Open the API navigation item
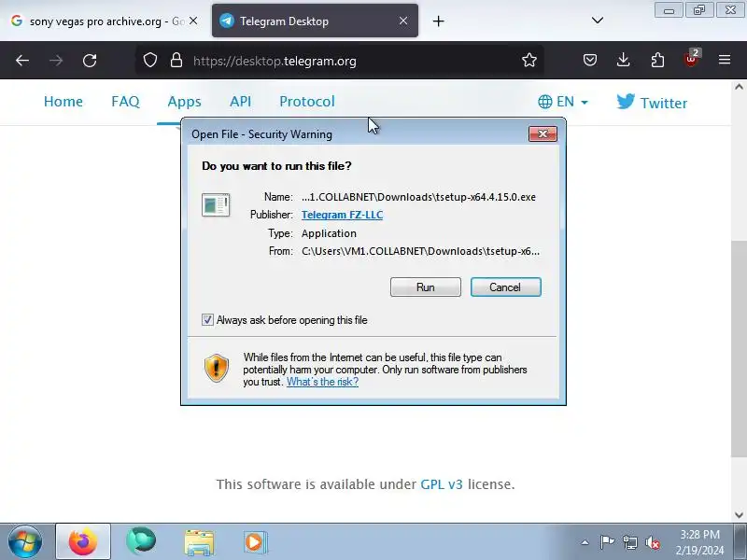Screen dimensions: 747x560 (x=240, y=102)
